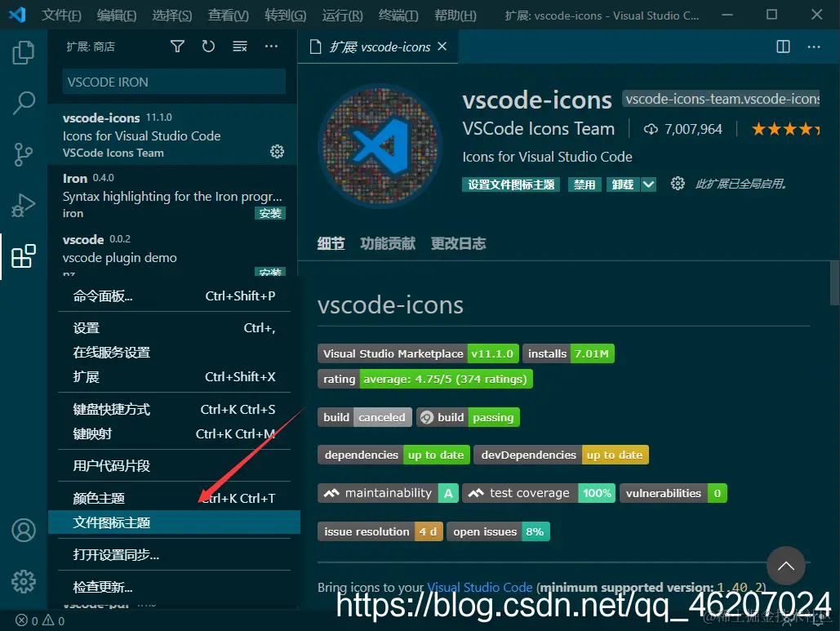Close the vscode-icons extension tab
840x631 pixels.
coord(442,47)
